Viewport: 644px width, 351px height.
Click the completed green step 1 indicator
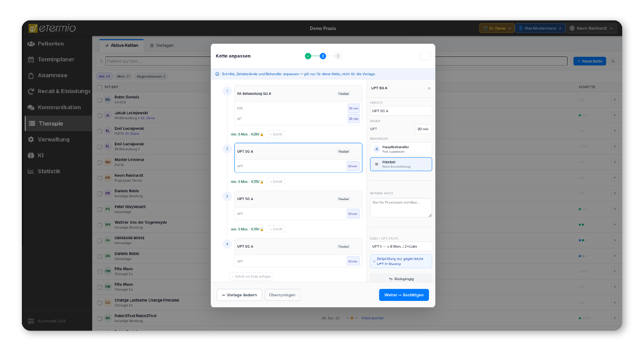click(308, 56)
